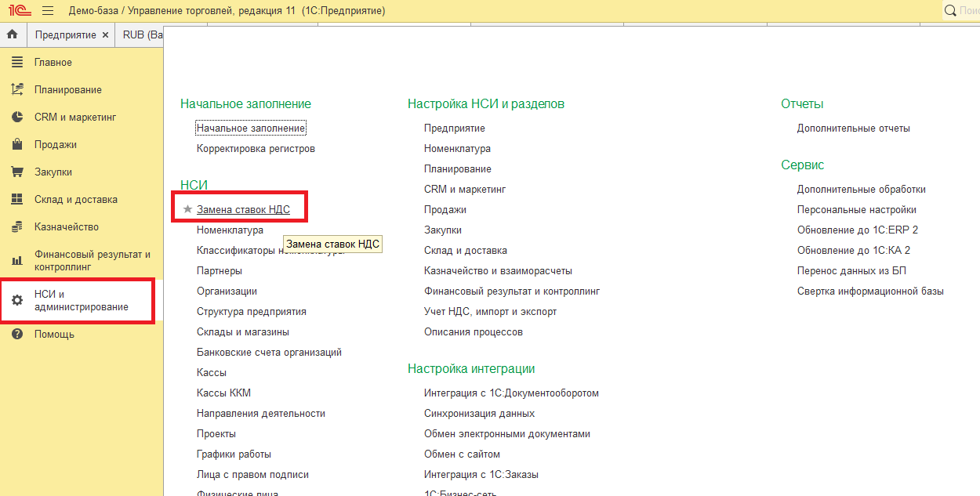Viewport: 980px width, 496px height.
Task: Open Свертка информационной базы link
Action: coord(870,291)
